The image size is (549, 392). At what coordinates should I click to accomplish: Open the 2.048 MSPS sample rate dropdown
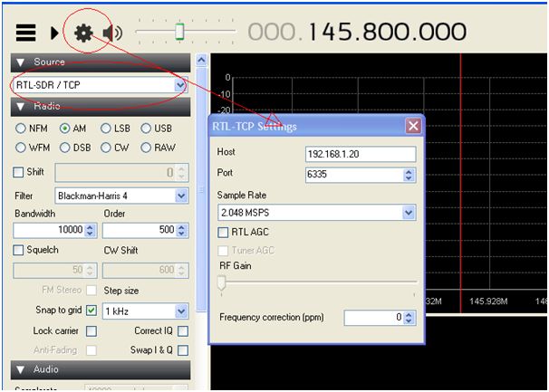[409, 213]
